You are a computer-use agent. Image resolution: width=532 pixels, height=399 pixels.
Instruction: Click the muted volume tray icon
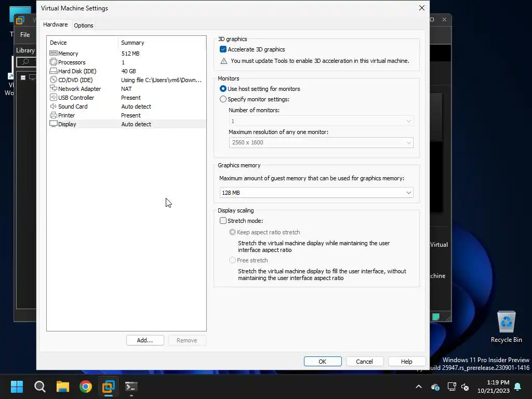(x=465, y=387)
